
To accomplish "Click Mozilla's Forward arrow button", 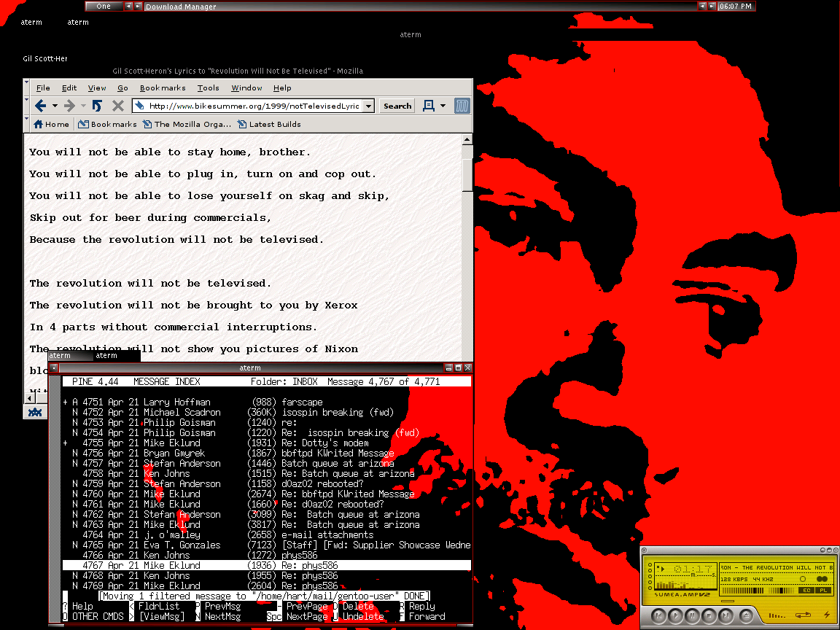I will pyautogui.click(x=70, y=106).
